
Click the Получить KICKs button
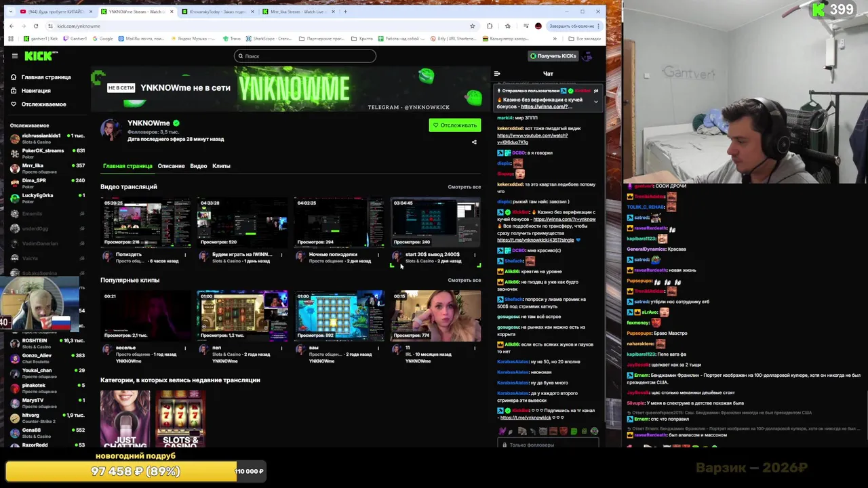553,56
